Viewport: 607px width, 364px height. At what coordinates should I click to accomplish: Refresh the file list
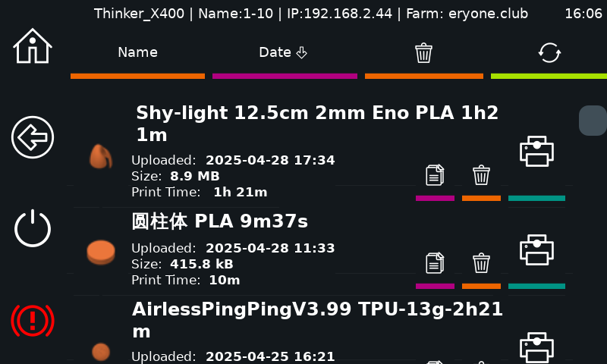click(549, 52)
